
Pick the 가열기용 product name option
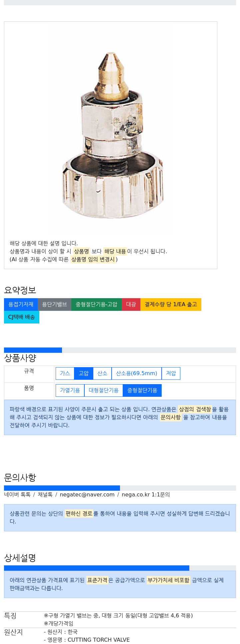(x=70, y=390)
